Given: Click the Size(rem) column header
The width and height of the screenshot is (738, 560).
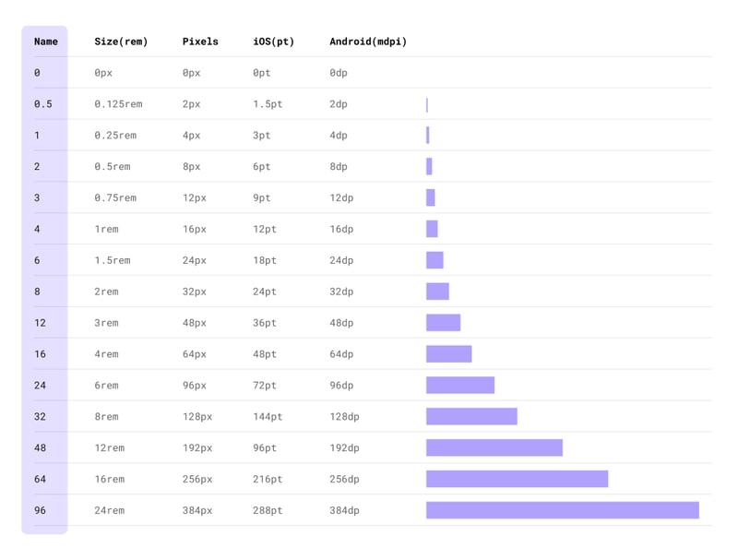Looking at the screenshot, I should 121,42.
